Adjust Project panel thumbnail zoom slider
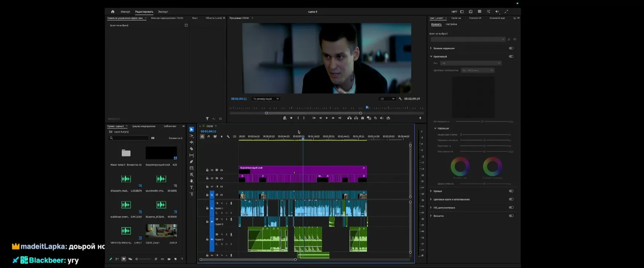The width and height of the screenshot is (644, 268). pos(143,259)
